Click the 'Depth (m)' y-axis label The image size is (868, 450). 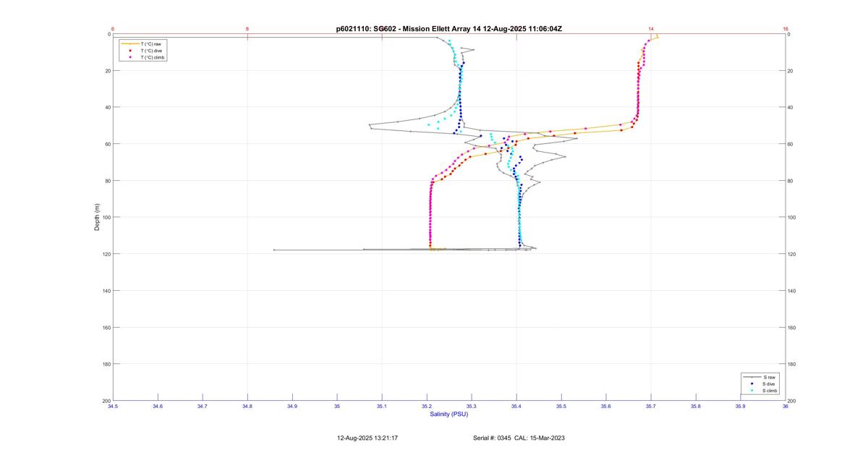pos(97,217)
